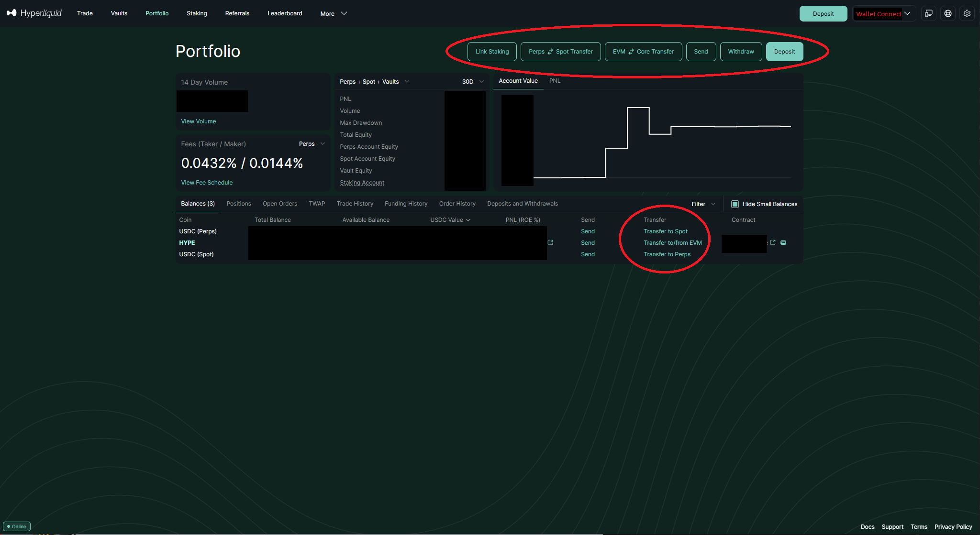Click Transfer to Spot link
Screen dimensions: 980x535
666,231
